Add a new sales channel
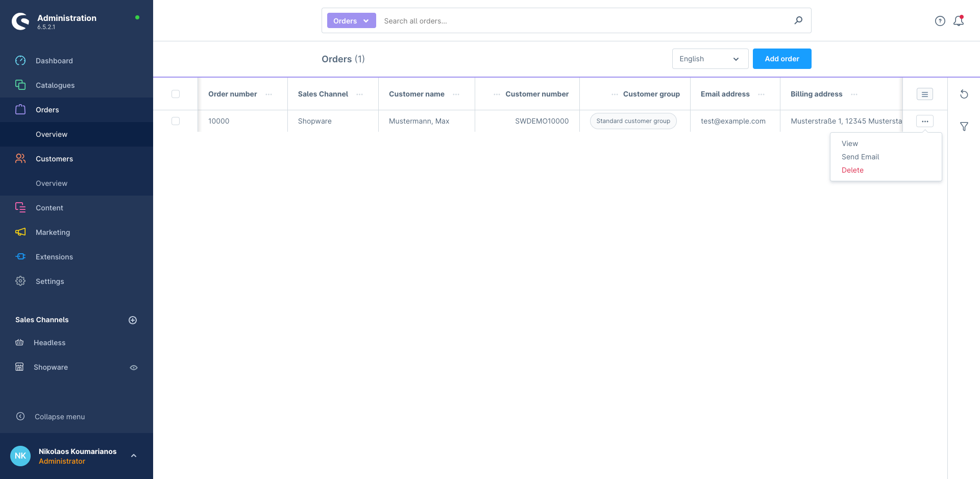The height and width of the screenshot is (479, 980). (x=133, y=320)
